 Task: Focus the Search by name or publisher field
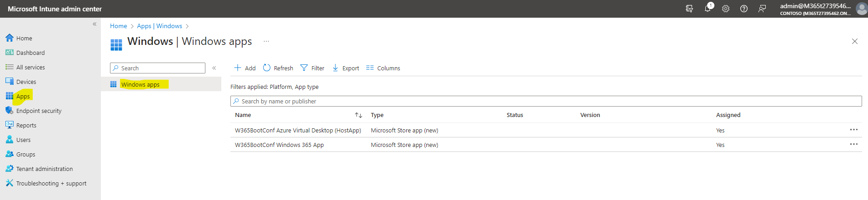point(546,101)
